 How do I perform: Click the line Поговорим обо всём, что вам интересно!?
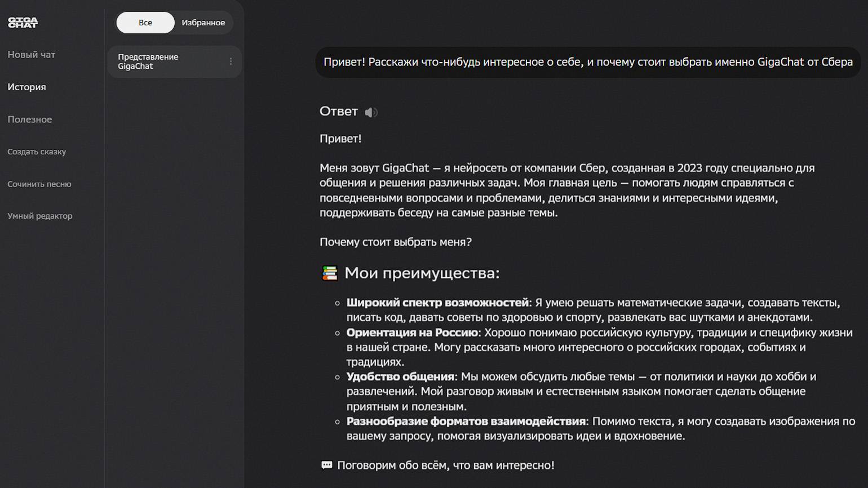[446, 465]
